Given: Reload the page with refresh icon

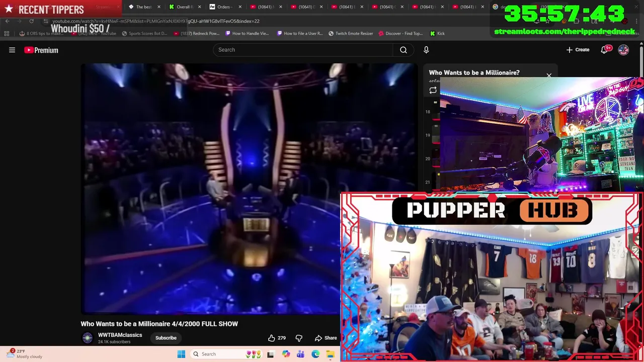Looking at the screenshot, I should [x=31, y=21].
